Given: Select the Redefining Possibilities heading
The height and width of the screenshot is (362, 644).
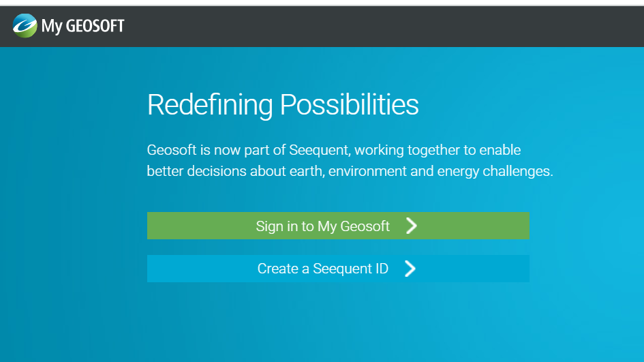Looking at the screenshot, I should (283, 105).
